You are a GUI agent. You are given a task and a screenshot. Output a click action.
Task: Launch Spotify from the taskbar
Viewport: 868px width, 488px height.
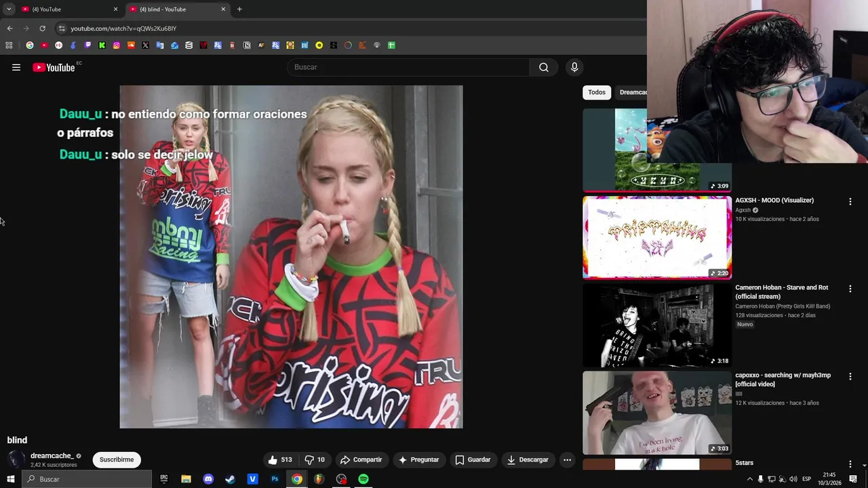pos(363,479)
